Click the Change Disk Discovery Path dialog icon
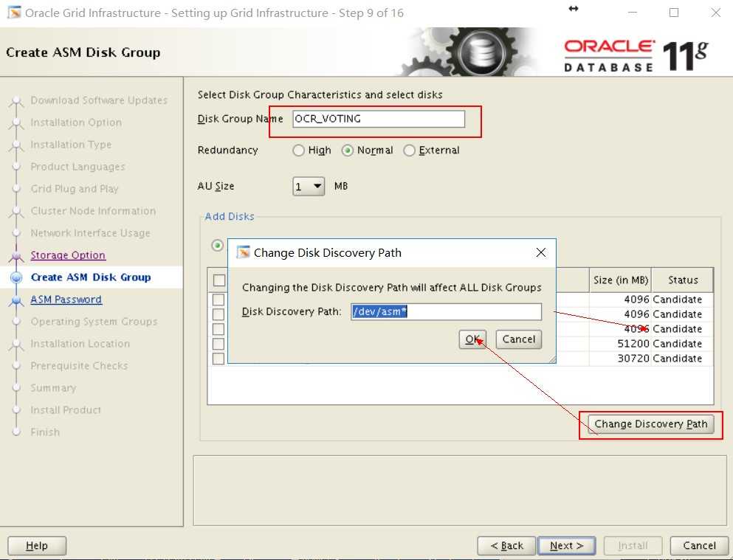 pyautogui.click(x=243, y=252)
